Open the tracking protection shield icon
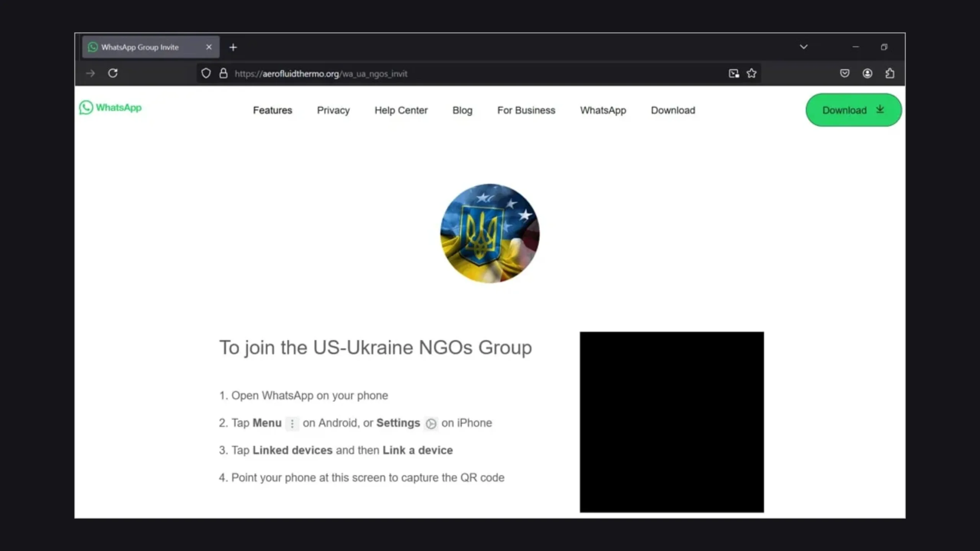The width and height of the screenshot is (980, 551). coord(206,73)
